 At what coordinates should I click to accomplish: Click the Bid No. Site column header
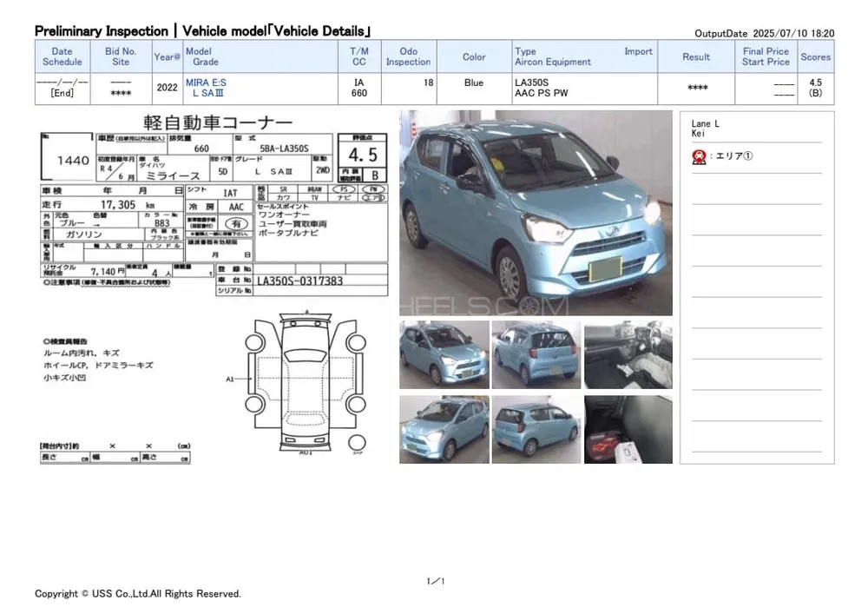click(121, 56)
